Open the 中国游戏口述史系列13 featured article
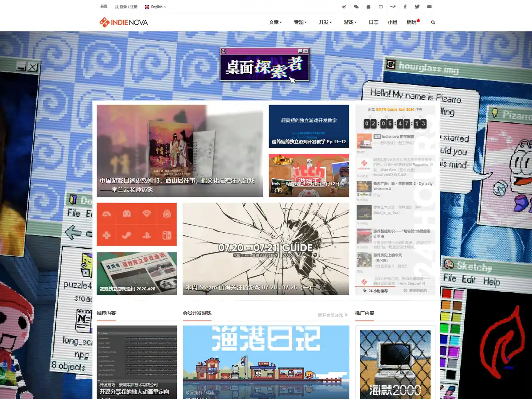Screen dimensions: 532x399 tap(180, 151)
